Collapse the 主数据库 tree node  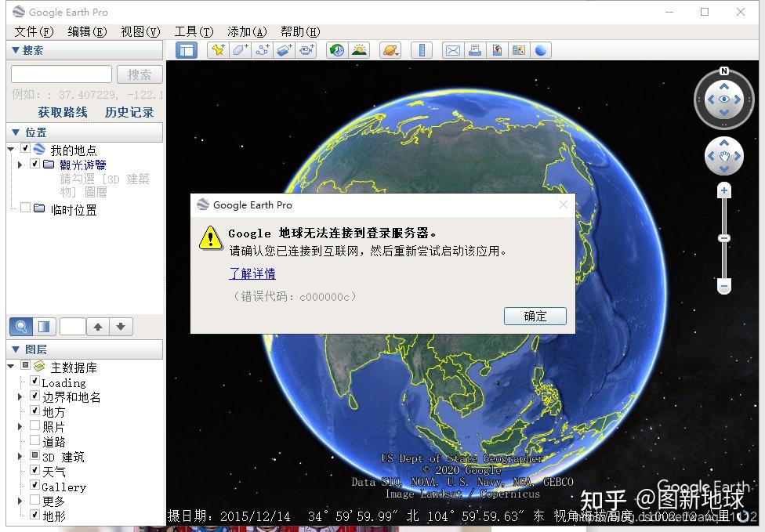pos(11,366)
